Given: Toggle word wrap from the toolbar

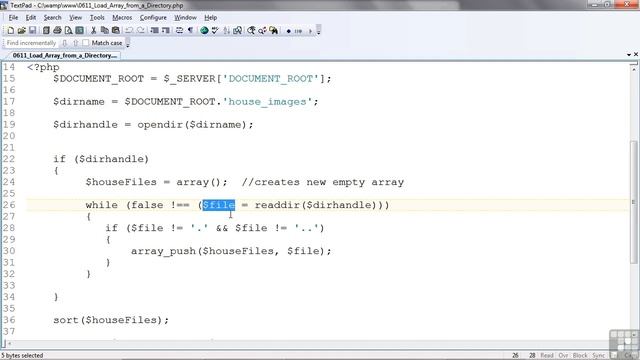Looking at the screenshot, I should pyautogui.click(x=179, y=31).
